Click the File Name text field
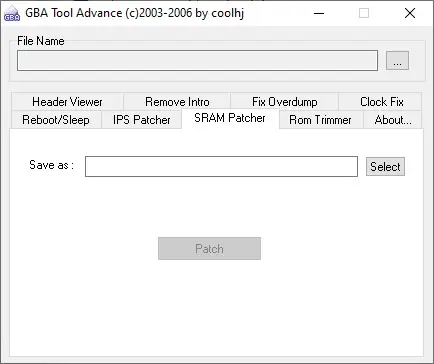Screen dimensions: 434x364 (x=197, y=60)
